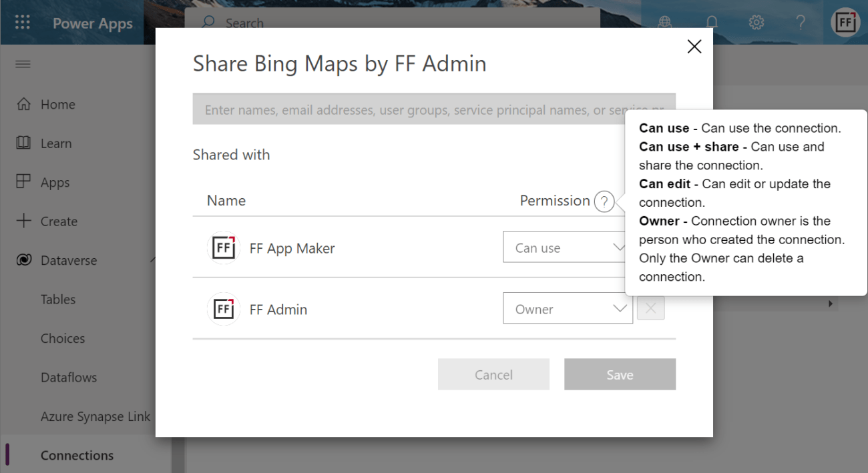The image size is (868, 473).
Task: Select Tables under Dataverse
Action: [57, 300]
